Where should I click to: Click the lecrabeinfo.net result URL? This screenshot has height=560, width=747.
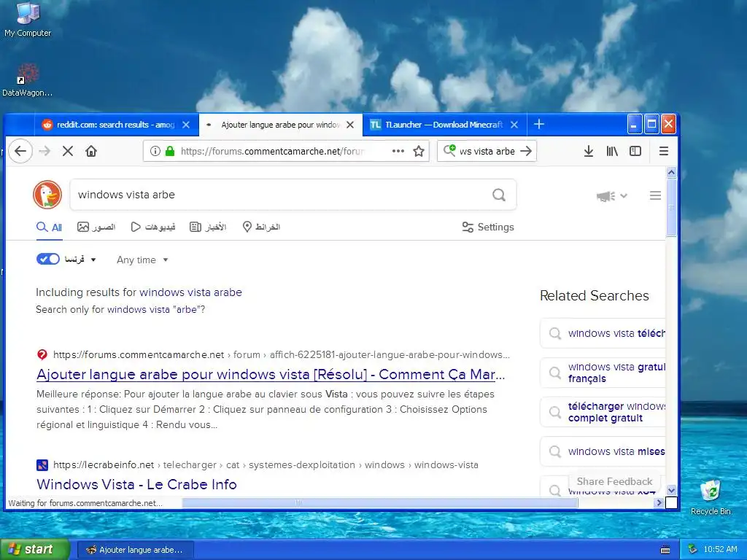[266, 464]
